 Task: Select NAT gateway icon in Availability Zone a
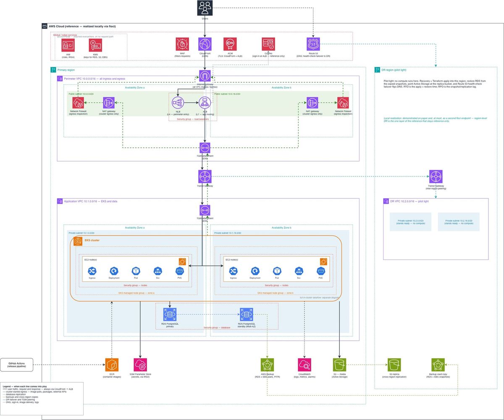109,102
